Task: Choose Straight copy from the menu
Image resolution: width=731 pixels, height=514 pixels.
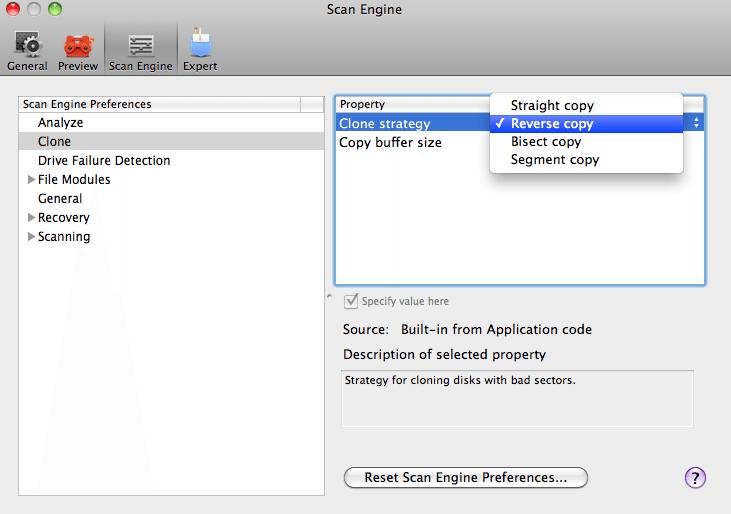Action: point(586,105)
